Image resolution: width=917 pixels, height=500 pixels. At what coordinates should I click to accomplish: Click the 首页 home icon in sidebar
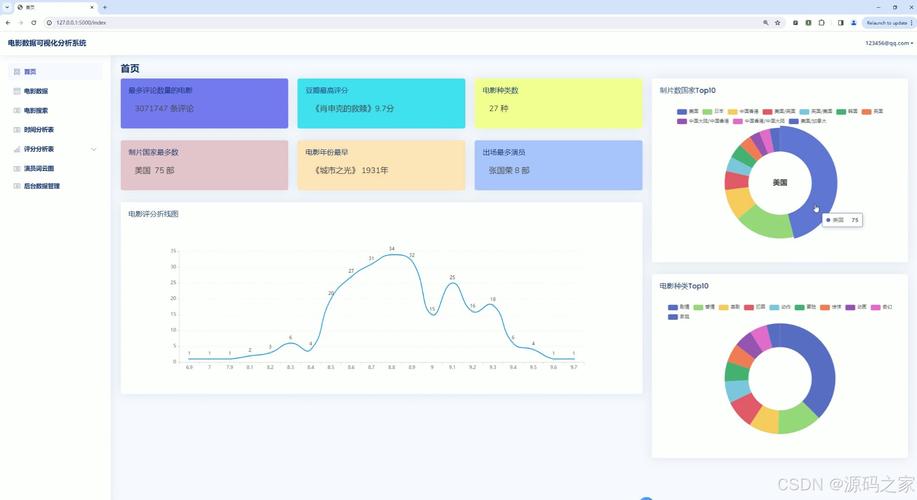tap(16, 72)
